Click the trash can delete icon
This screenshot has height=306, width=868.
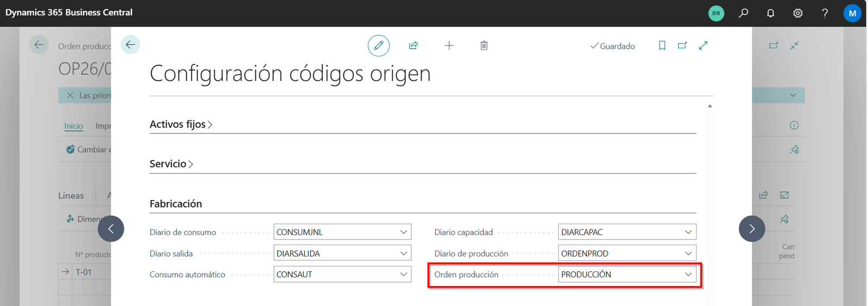coord(484,46)
